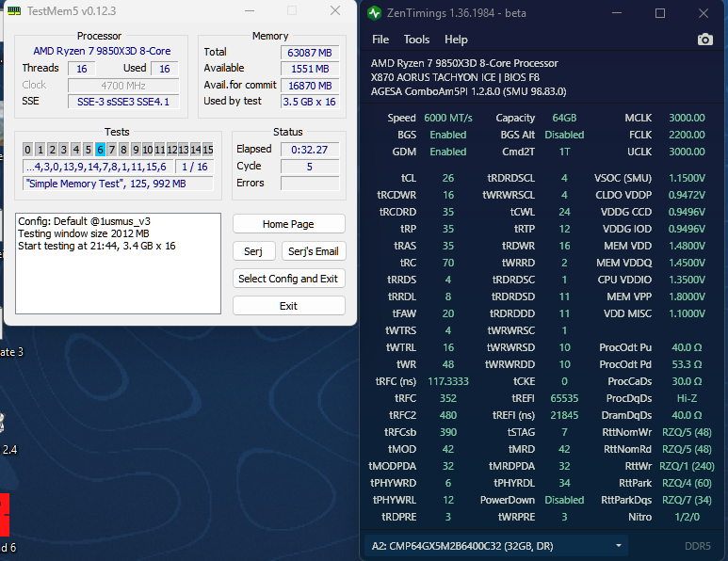This screenshot has height=561, width=728.
Task: Expand the A2 memory module dropdown
Action: (x=619, y=545)
